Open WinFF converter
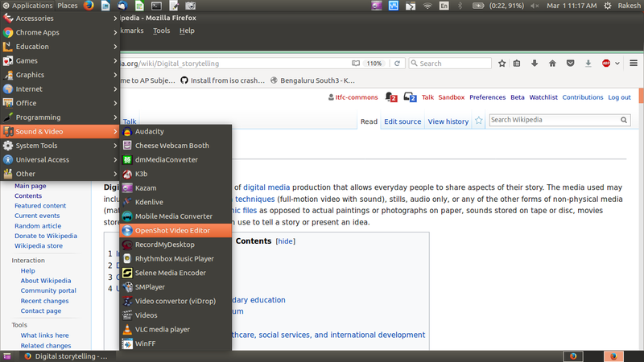Image resolution: width=644 pixels, height=362 pixels. pos(175,343)
